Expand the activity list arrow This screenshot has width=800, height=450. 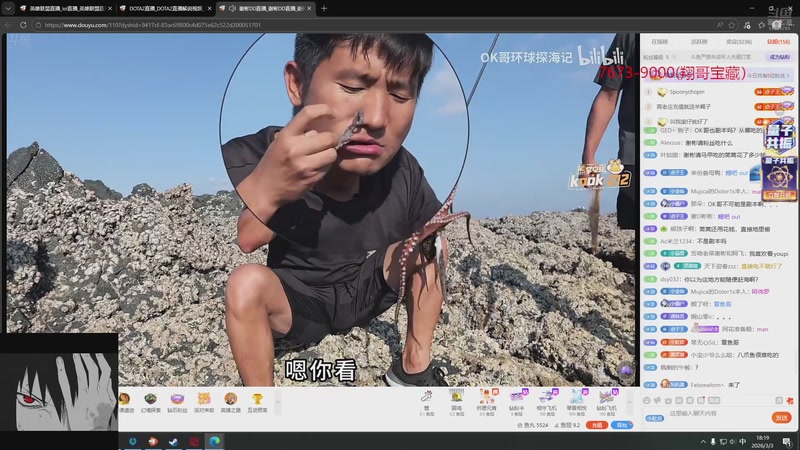[278, 403]
